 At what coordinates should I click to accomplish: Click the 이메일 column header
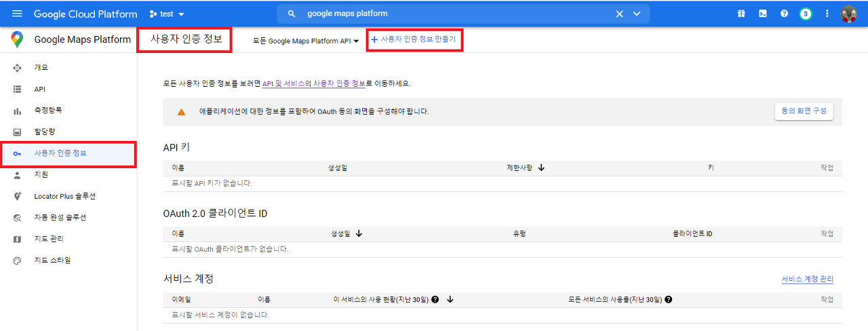point(182,299)
